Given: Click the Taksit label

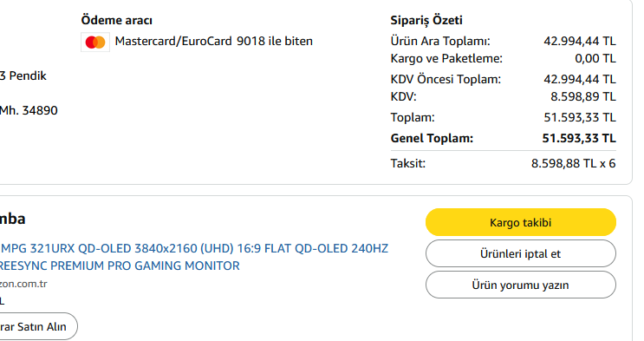Looking at the screenshot, I should click(x=408, y=163).
